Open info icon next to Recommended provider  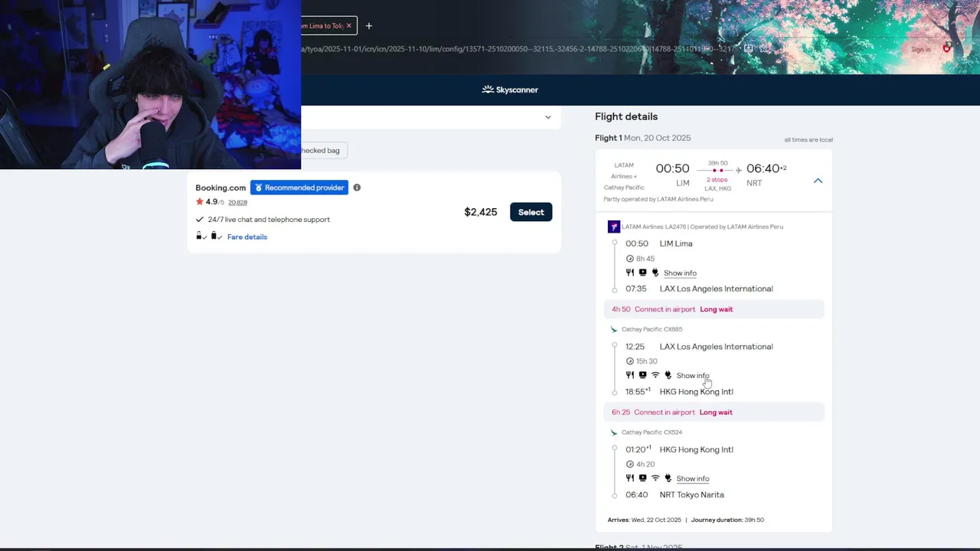click(x=357, y=187)
